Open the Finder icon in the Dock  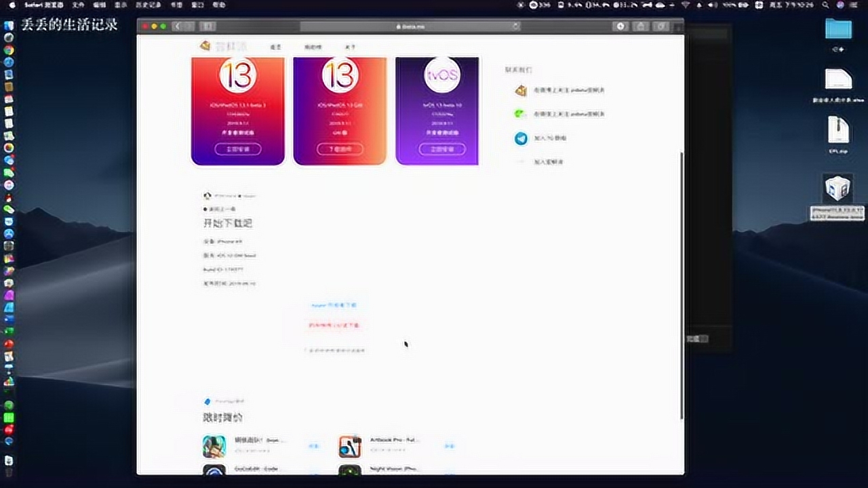pyautogui.click(x=9, y=26)
